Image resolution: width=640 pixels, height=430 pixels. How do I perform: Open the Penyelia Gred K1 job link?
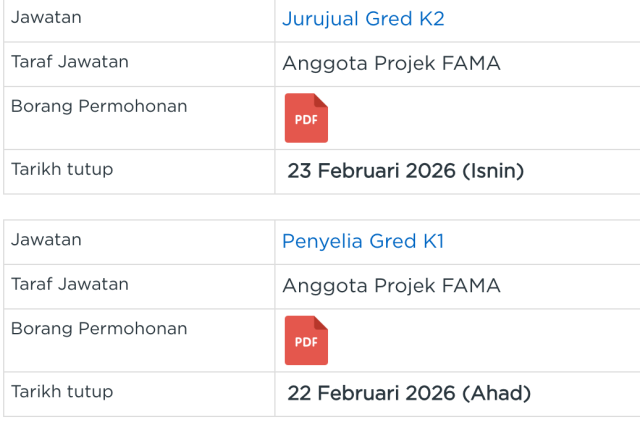click(x=363, y=241)
